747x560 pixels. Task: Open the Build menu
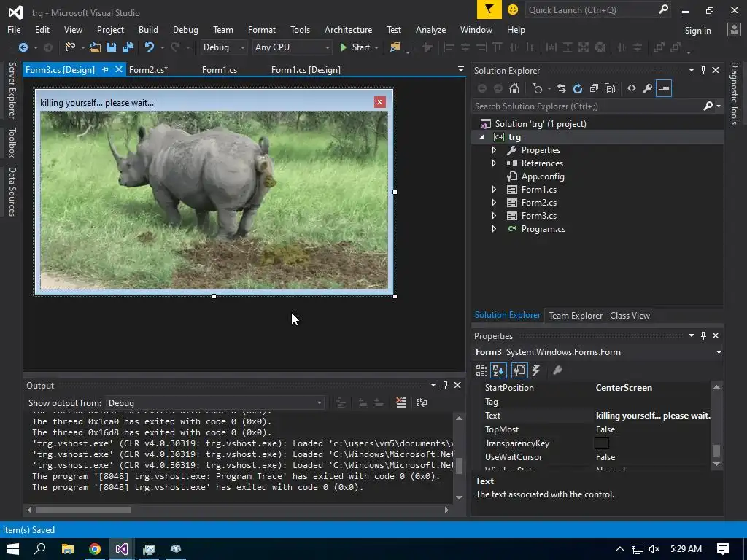point(148,29)
